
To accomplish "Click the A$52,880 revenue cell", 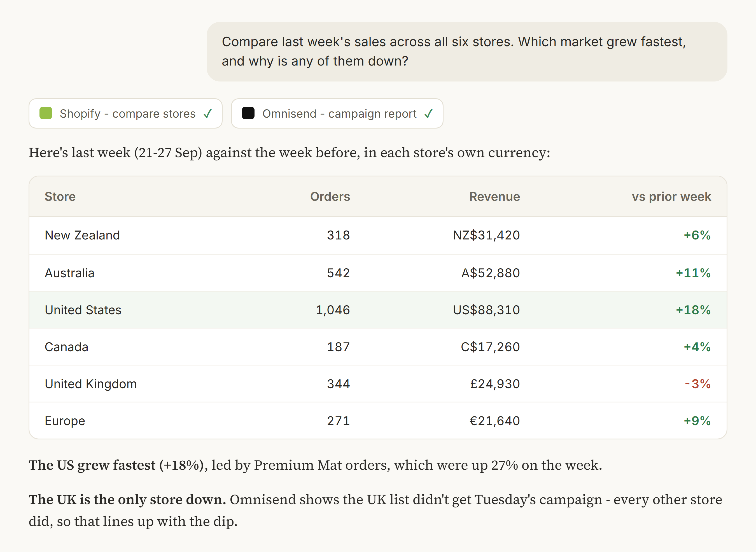I will point(491,273).
